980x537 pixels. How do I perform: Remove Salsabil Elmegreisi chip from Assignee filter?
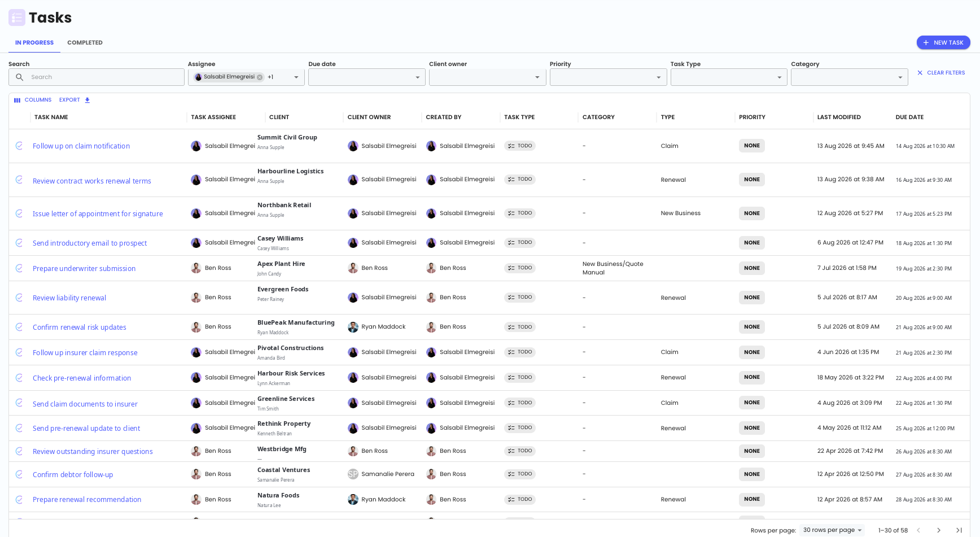click(260, 77)
